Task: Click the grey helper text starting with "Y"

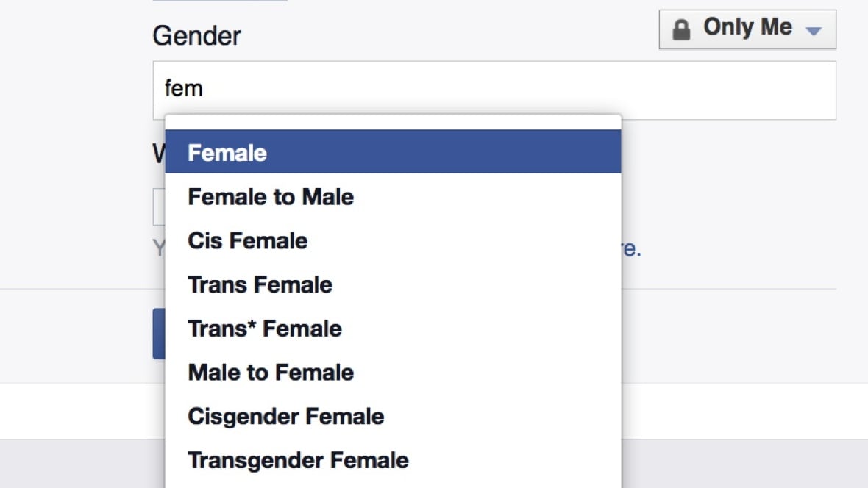Action: point(158,248)
